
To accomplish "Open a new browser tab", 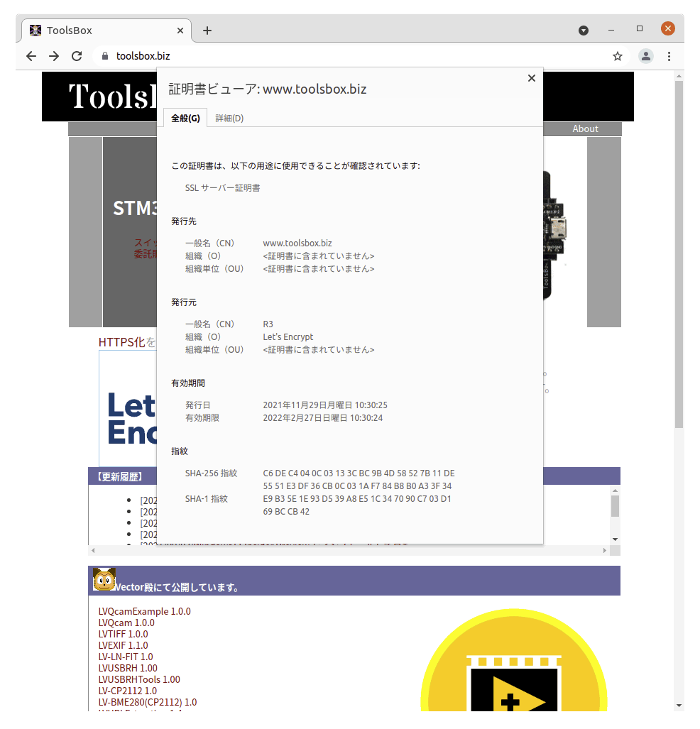I will point(207,31).
